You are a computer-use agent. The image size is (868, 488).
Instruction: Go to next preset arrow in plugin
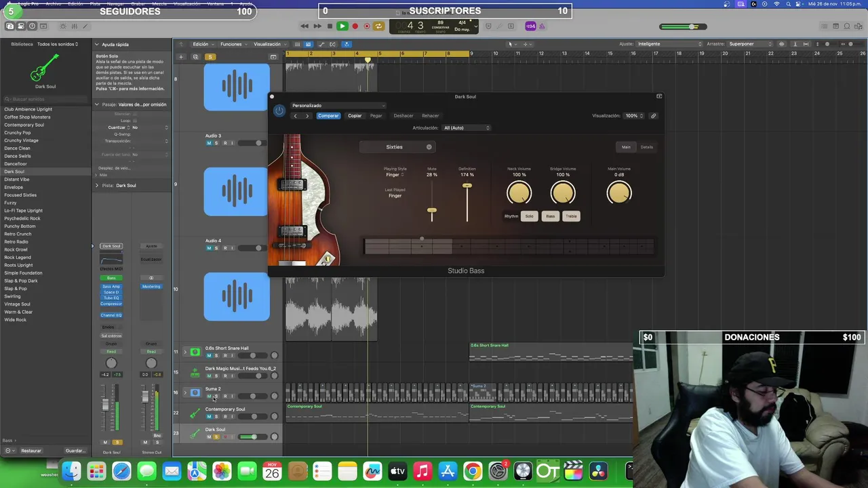coord(307,116)
